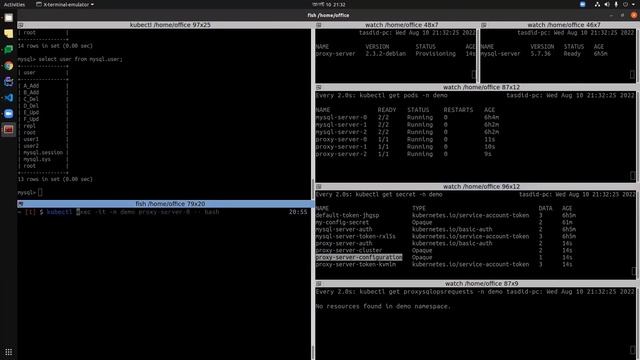
Task: Click proxy-server Provisioning status text
Action: [435, 54]
